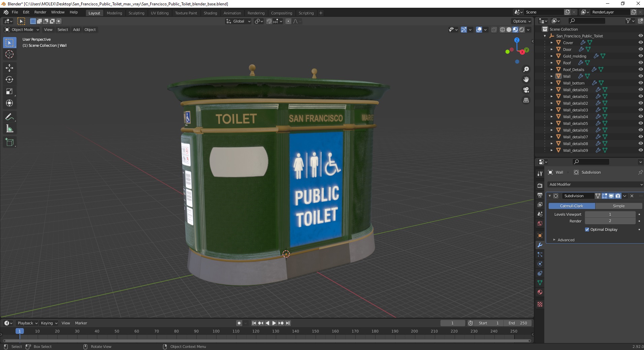Open the timeline Marker menu
Image resolution: width=644 pixels, height=350 pixels.
click(x=81, y=323)
